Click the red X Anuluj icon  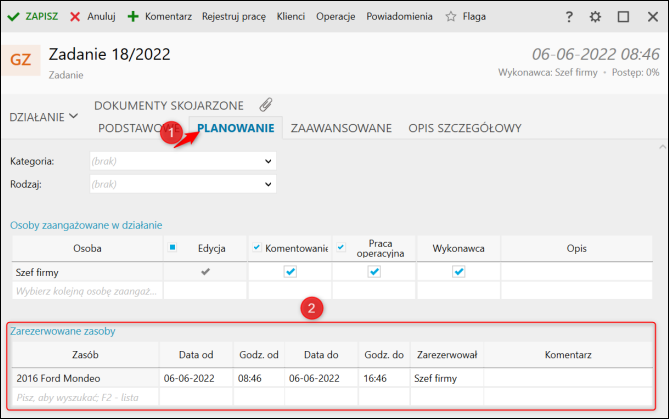(x=75, y=17)
